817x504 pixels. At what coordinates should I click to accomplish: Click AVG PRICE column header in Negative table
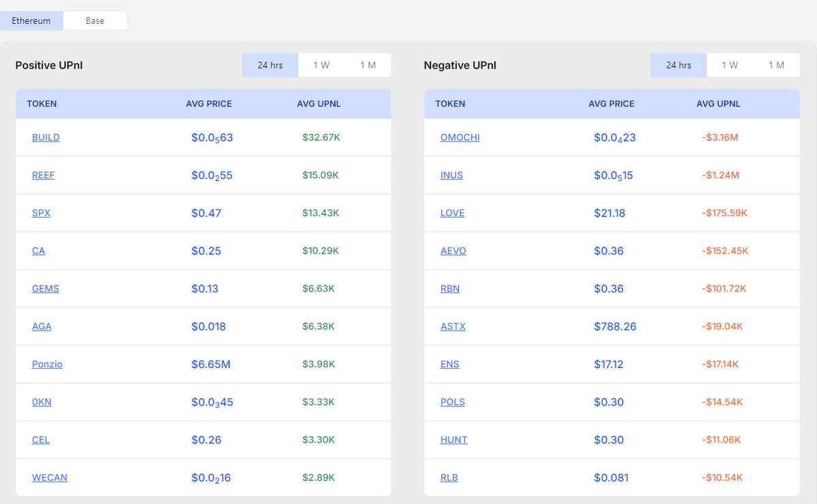point(611,104)
